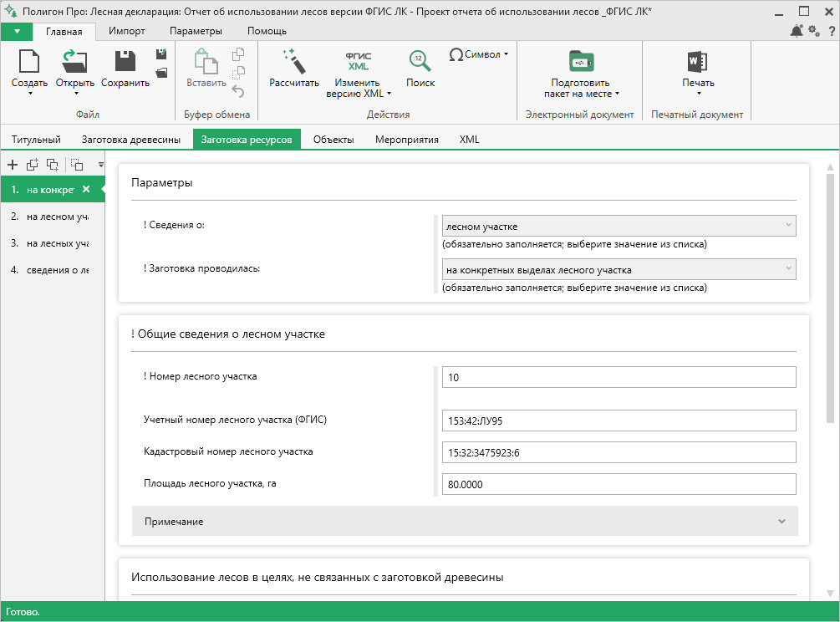The height and width of the screenshot is (622, 840).
Task: Click the Готово status bar text
Action: tap(23, 612)
